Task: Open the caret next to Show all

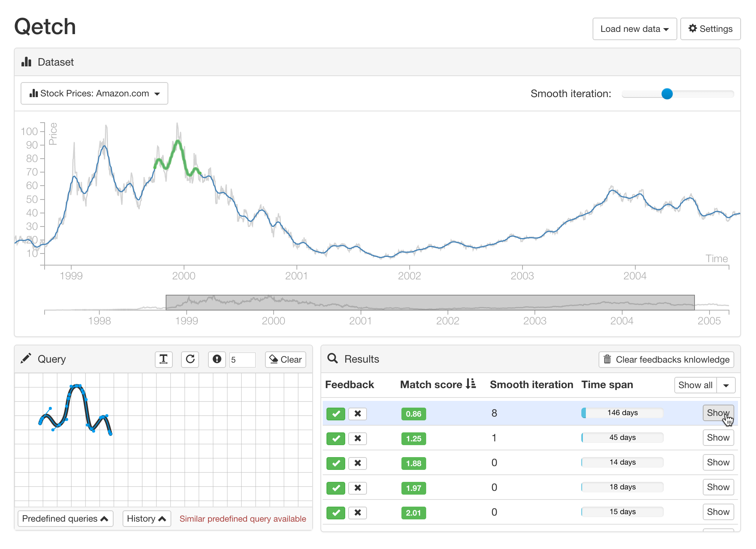Action: [x=726, y=385]
